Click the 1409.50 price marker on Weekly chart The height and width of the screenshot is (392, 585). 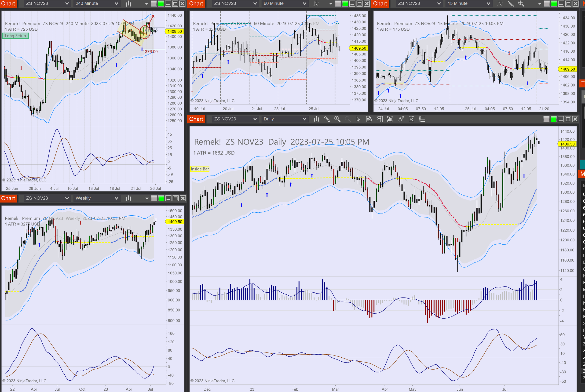[x=175, y=222]
